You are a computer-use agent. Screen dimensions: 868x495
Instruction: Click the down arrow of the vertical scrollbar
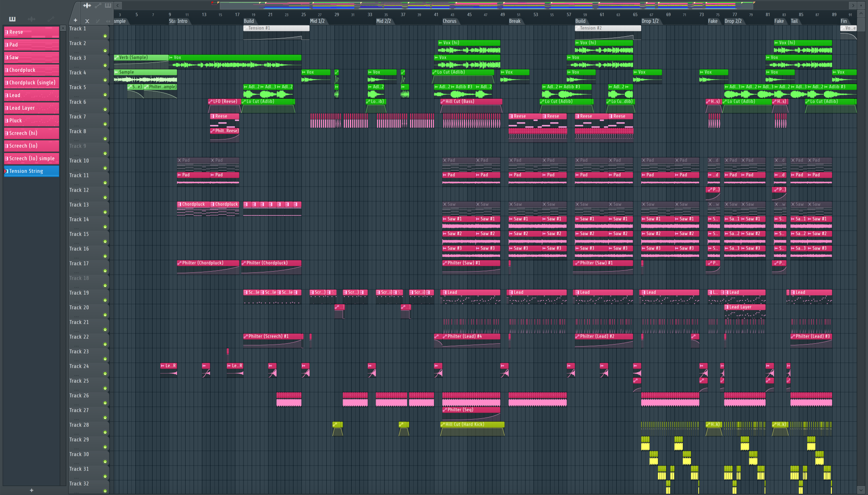pos(861,490)
